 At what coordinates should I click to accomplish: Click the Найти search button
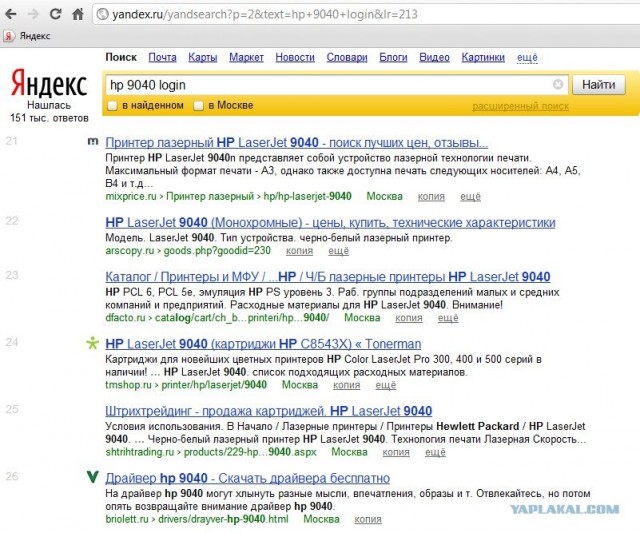pos(598,84)
